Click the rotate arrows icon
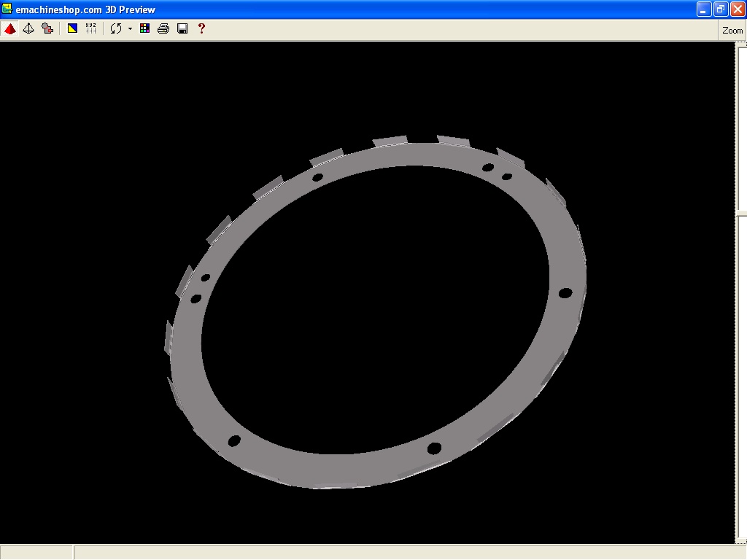Screen dimensions: 747x560 (115, 28)
